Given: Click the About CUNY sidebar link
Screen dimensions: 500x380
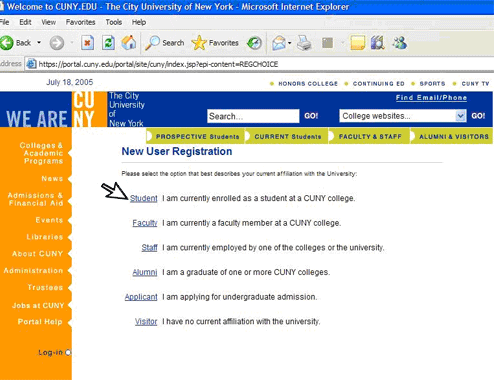Looking at the screenshot, I should pos(37,254).
